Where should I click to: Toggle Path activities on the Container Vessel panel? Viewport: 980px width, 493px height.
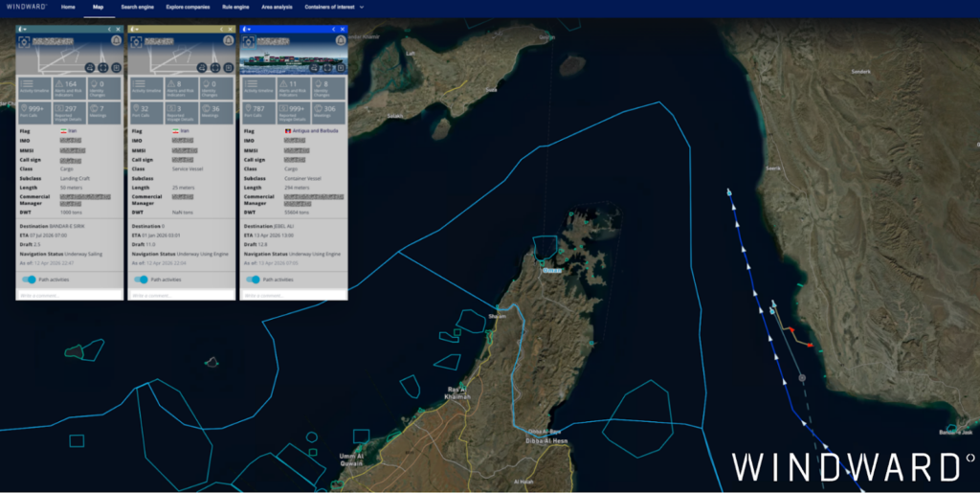click(253, 280)
